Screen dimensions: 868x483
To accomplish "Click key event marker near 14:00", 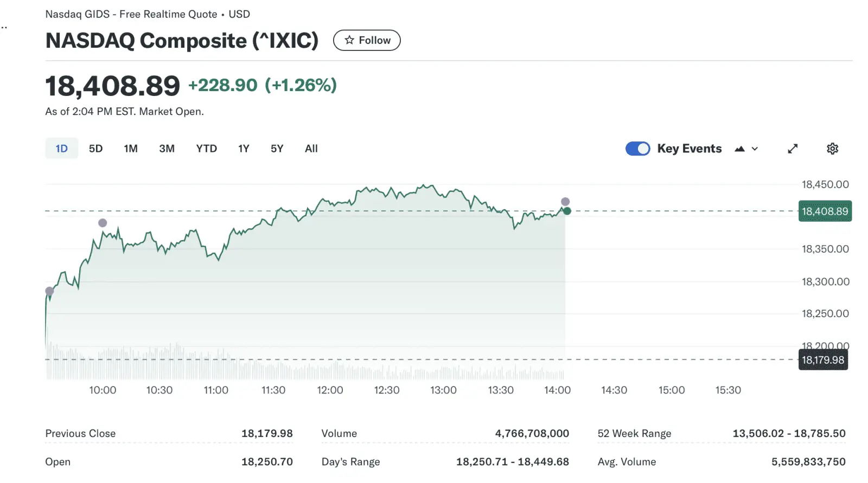I will tap(565, 202).
